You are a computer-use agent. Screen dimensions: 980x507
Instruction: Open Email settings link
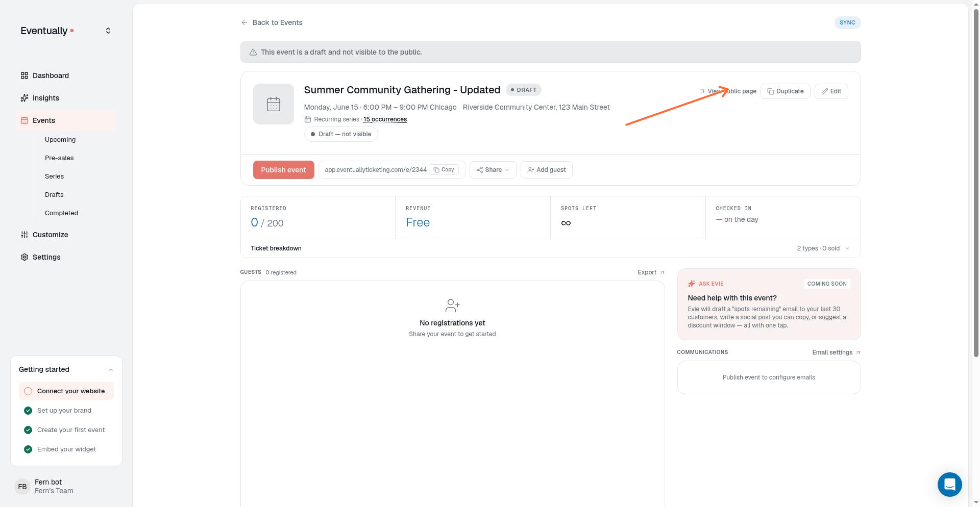coord(836,352)
